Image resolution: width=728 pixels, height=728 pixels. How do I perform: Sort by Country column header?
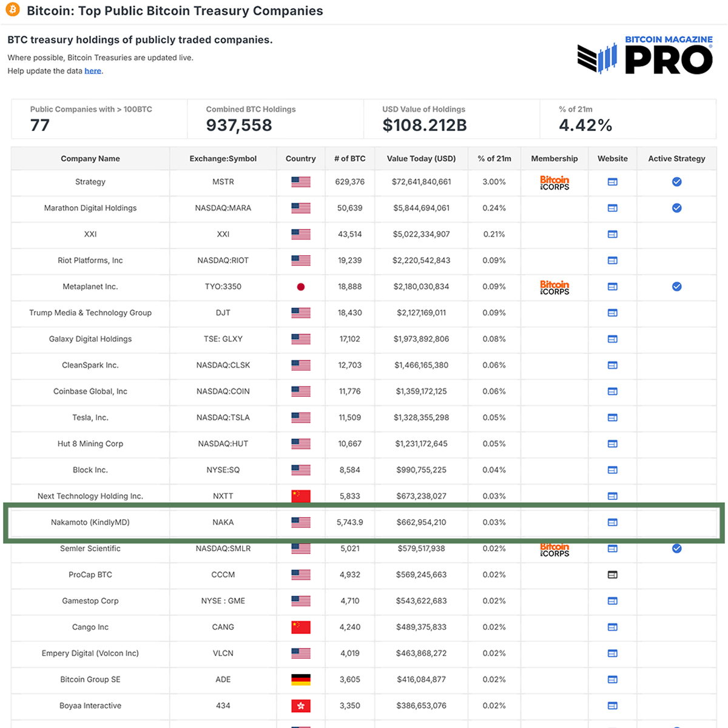coord(301,158)
